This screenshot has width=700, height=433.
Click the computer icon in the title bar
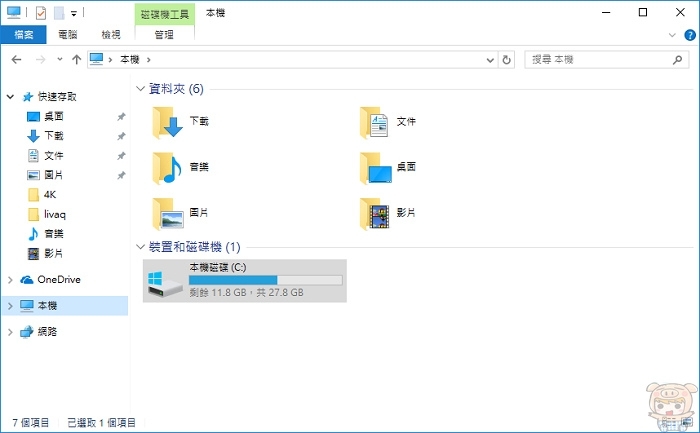[13, 12]
